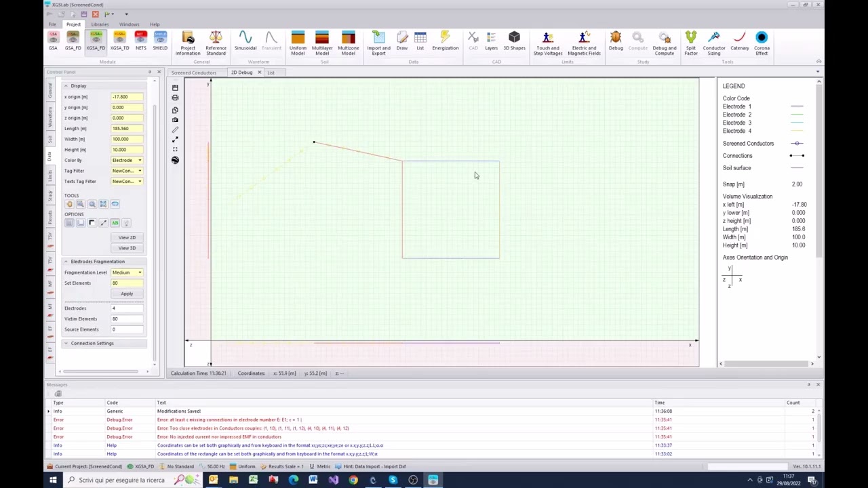The image size is (868, 488).
Task: Open Touch and Step Voltages limits
Action: (548, 43)
